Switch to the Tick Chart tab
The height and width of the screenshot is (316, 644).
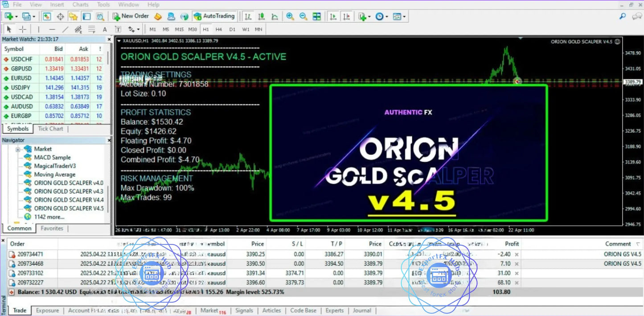(x=50, y=129)
